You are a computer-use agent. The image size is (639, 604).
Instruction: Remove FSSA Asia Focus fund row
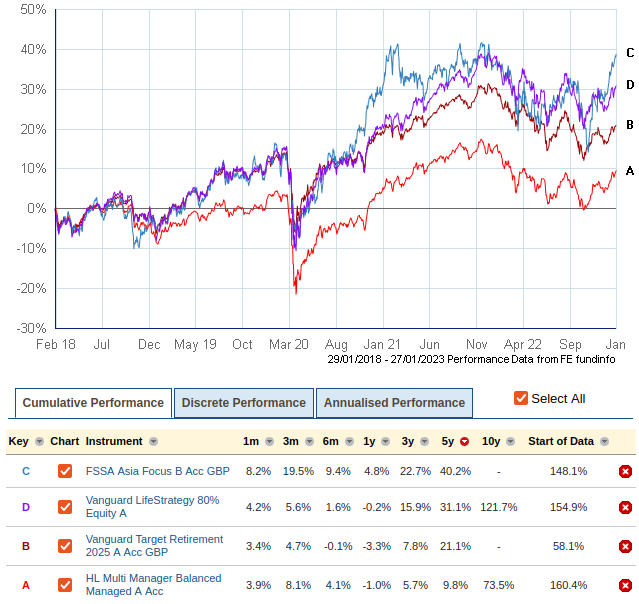pyautogui.click(x=625, y=472)
